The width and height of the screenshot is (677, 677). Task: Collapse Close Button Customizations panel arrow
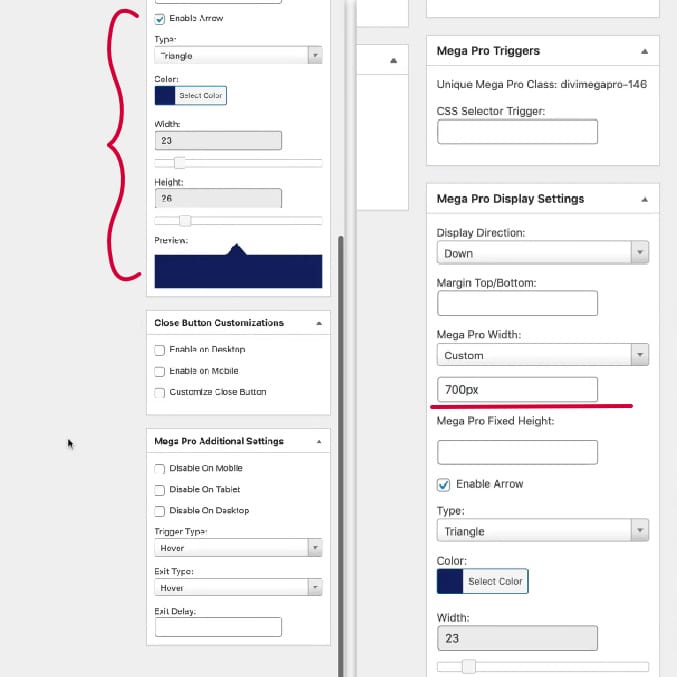[319, 324]
